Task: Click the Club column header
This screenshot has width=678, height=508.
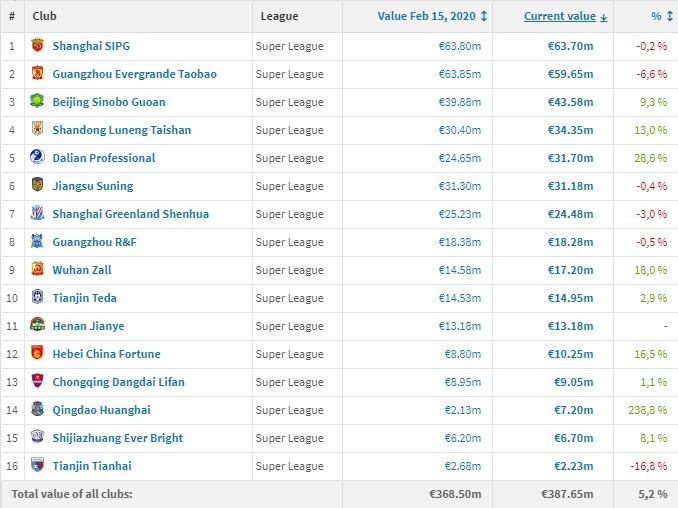Action: coord(42,16)
